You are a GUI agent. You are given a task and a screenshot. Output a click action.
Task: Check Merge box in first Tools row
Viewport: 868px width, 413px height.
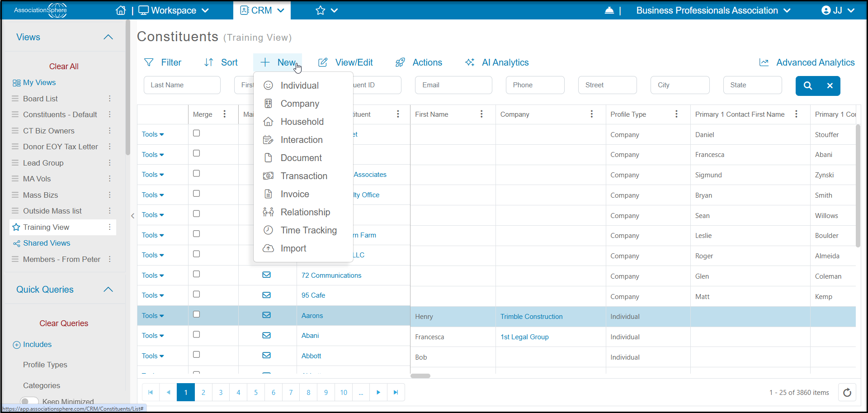tap(196, 133)
